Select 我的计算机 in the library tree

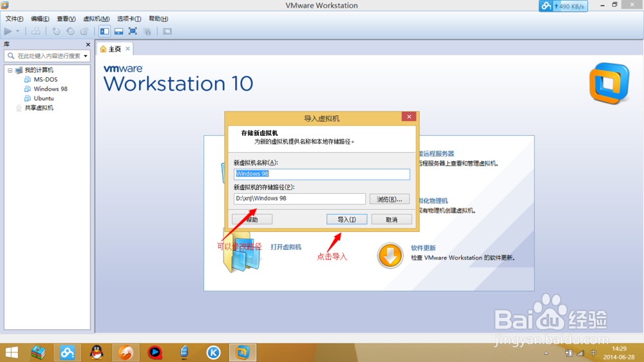[x=39, y=70]
